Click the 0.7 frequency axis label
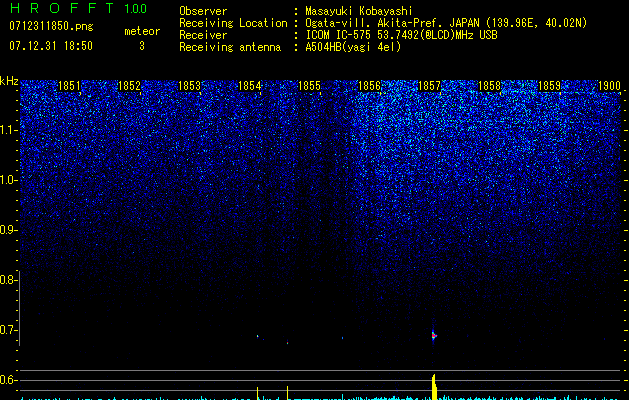629x400 pixels. point(9,330)
